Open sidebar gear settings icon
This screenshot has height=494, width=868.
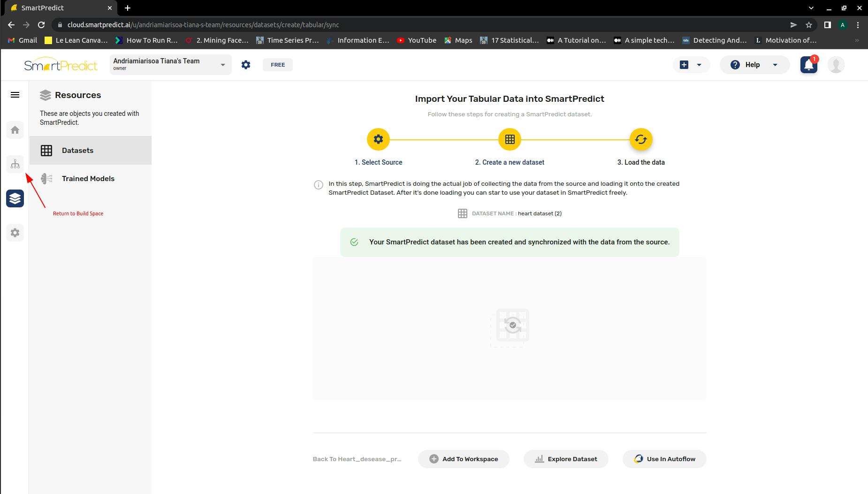[x=15, y=233]
